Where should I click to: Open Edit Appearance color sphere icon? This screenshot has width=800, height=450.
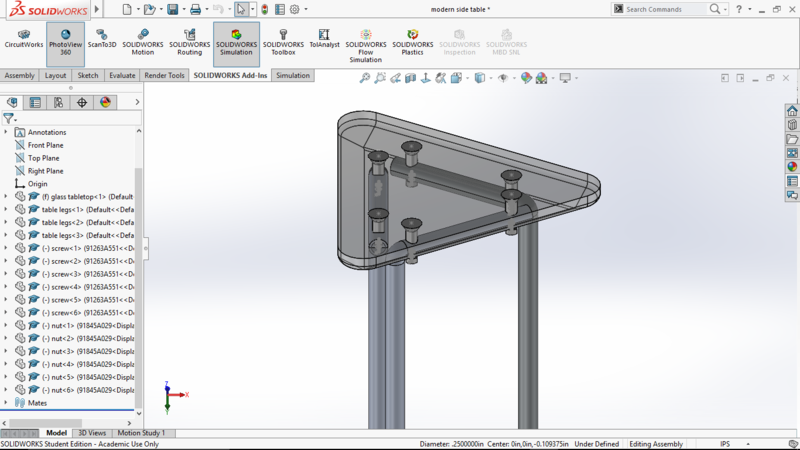pyautogui.click(x=526, y=78)
